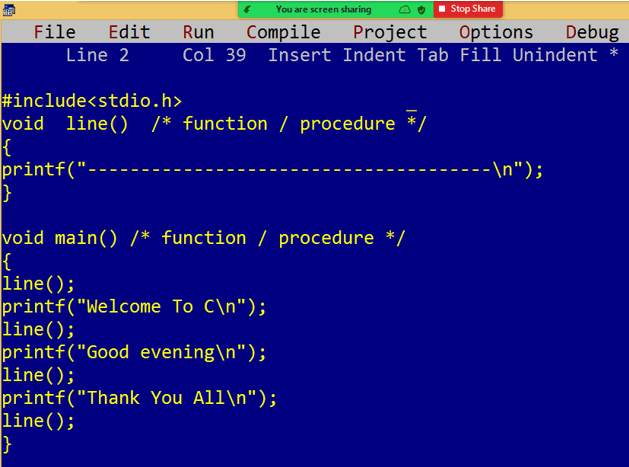629x467 pixels.
Task: Expand the Options menu
Action: click(496, 32)
